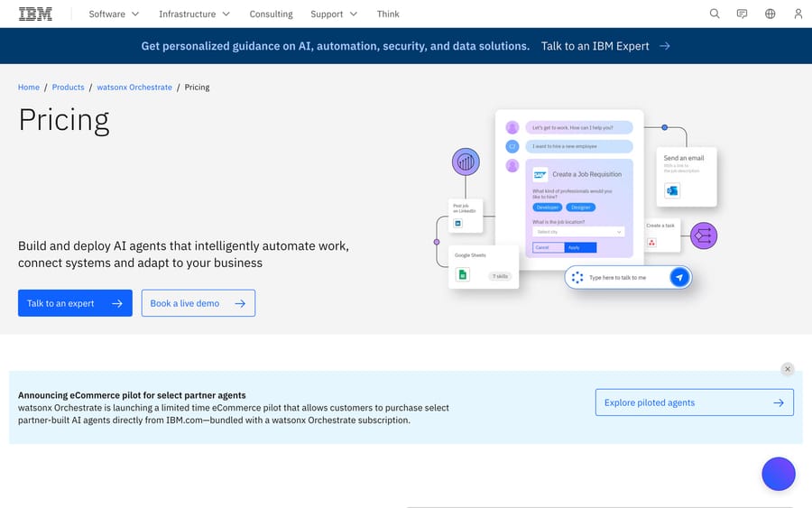Click the hero illustration of chat workflow

[x=576, y=199]
